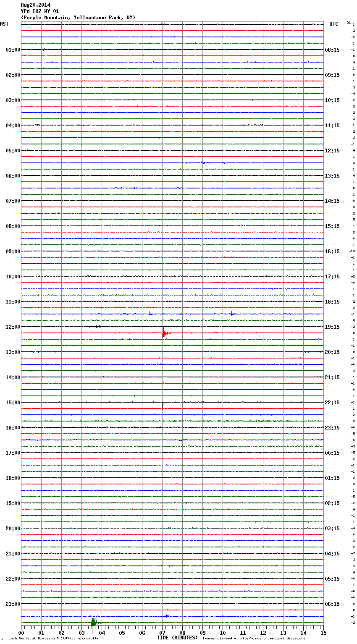Select the MST time label "12:00"

[x=13, y=327]
